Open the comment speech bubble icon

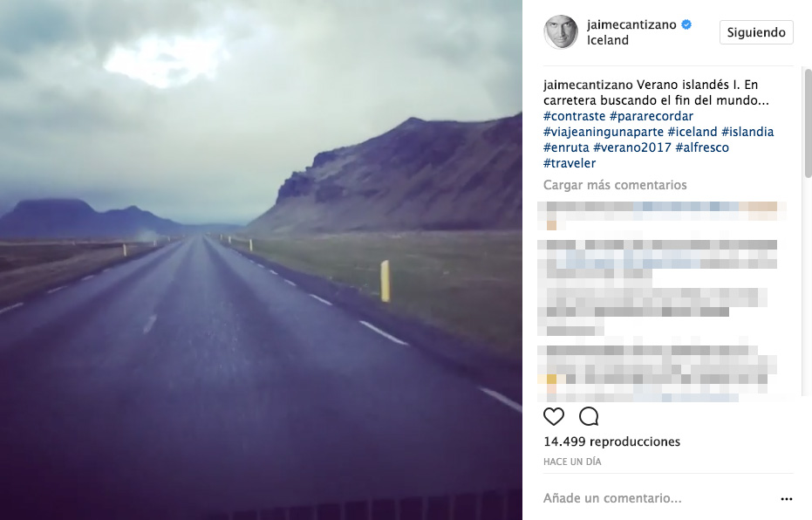pyautogui.click(x=589, y=416)
